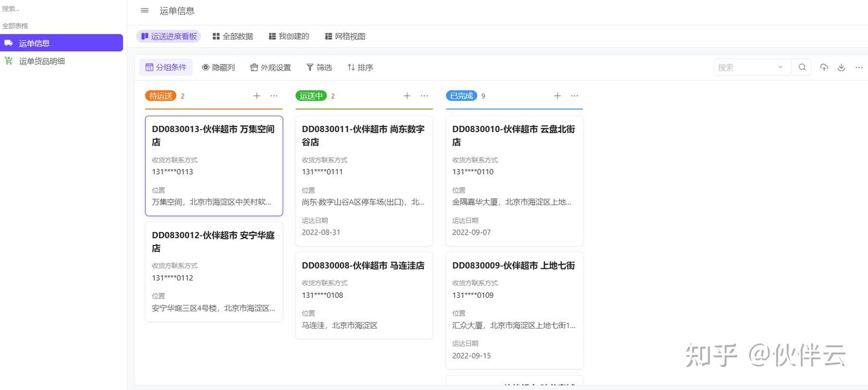Switch to the 全部数据 view tab
Image resolution: width=868 pixels, height=390 pixels.
[x=233, y=36]
